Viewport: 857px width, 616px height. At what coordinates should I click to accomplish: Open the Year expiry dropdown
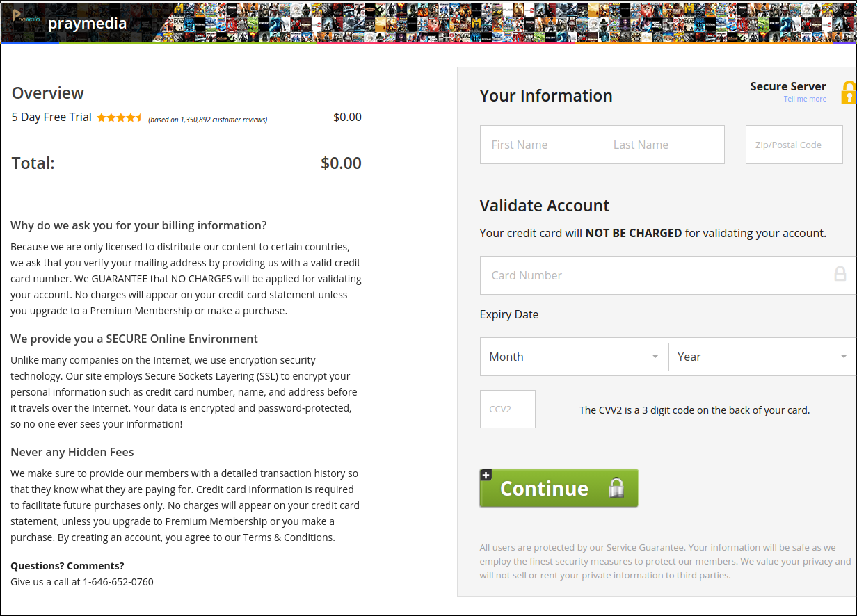[762, 357]
